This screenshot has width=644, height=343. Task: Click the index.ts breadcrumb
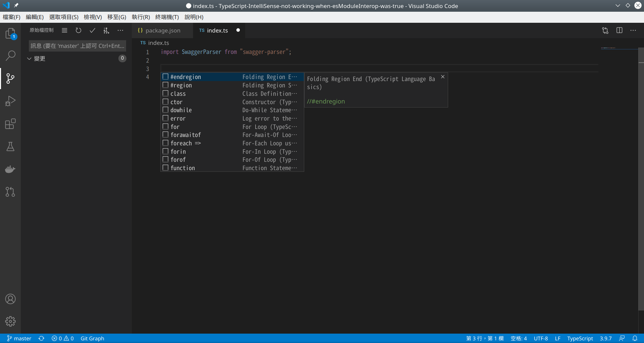158,43
